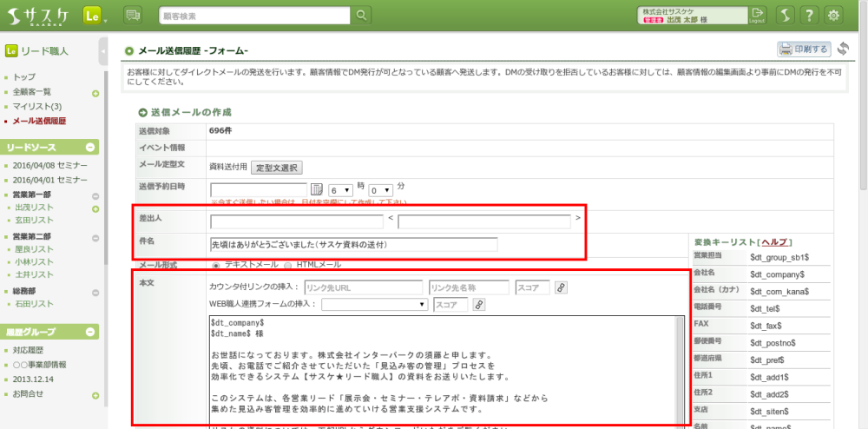The image size is (868, 429).
Task: Click the 件名 subject input field
Action: [353, 244]
